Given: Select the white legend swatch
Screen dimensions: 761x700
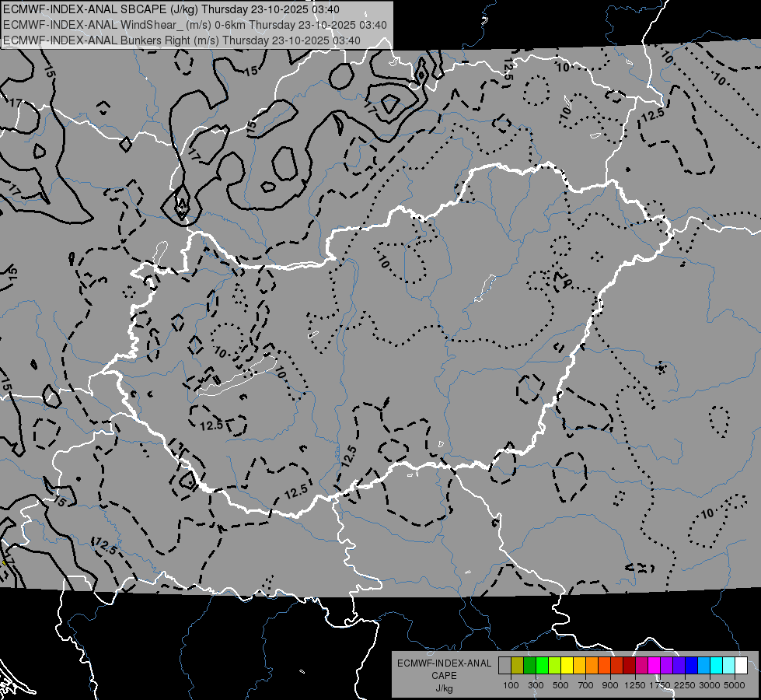Looking at the screenshot, I should point(741,666).
